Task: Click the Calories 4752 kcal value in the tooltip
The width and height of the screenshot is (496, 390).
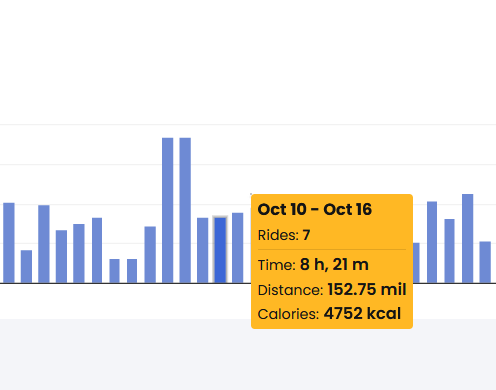Action: coord(362,313)
